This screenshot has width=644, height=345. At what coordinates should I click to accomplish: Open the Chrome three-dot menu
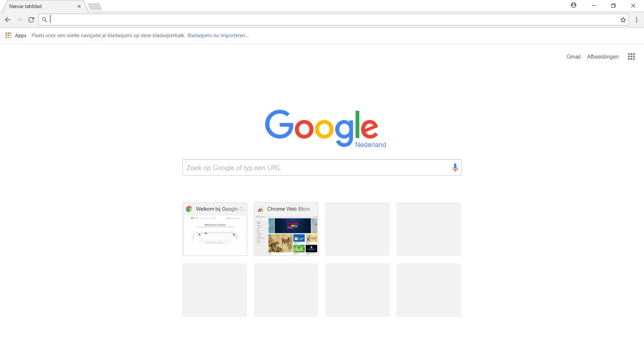pyautogui.click(x=636, y=20)
